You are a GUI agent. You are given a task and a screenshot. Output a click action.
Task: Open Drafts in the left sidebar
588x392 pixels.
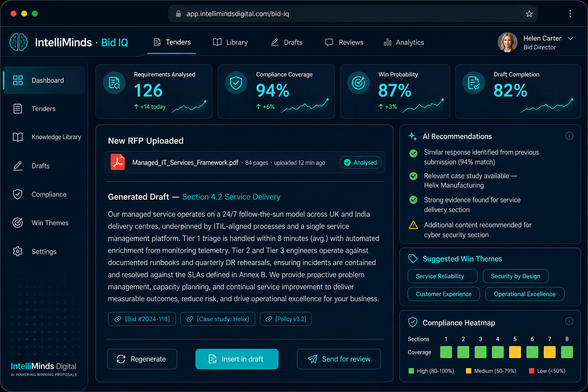44,166
